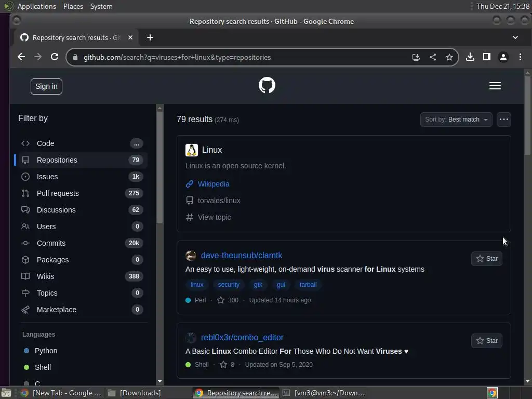Open Chrome downloads icon in toolbar
This screenshot has width=532, height=399.
[470, 57]
